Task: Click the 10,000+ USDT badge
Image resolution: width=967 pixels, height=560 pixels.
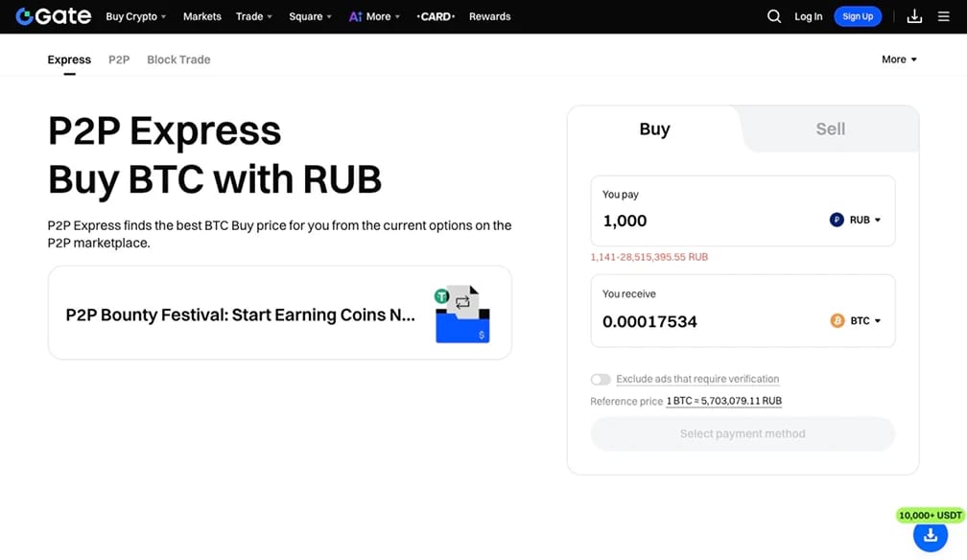Action: point(930,515)
